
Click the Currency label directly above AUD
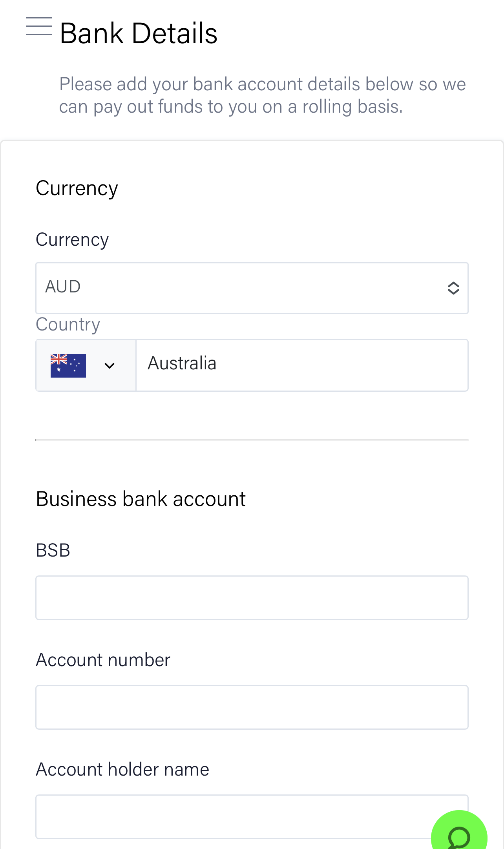72,239
